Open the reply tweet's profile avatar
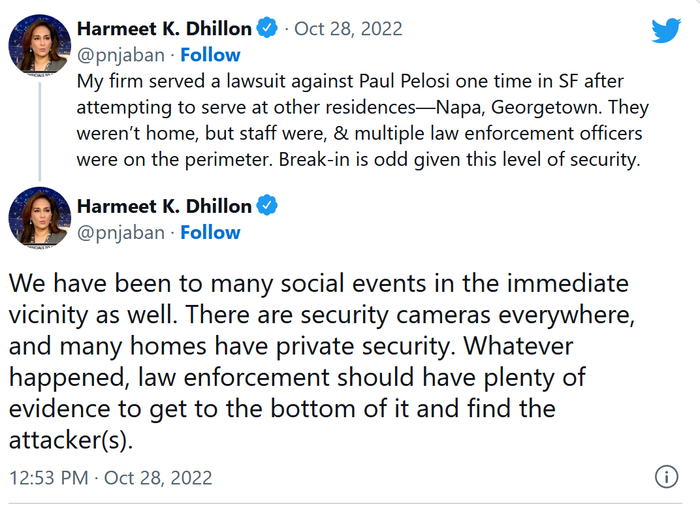This screenshot has height=506, width=700. point(39,218)
